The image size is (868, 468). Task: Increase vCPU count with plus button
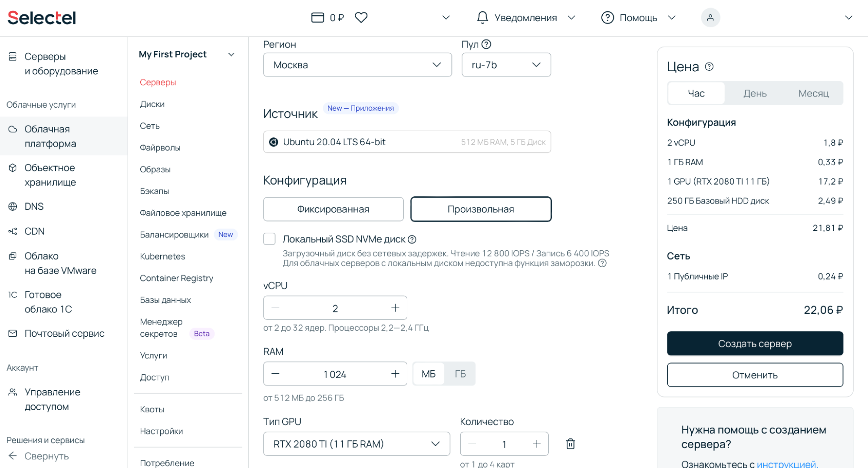[395, 308]
